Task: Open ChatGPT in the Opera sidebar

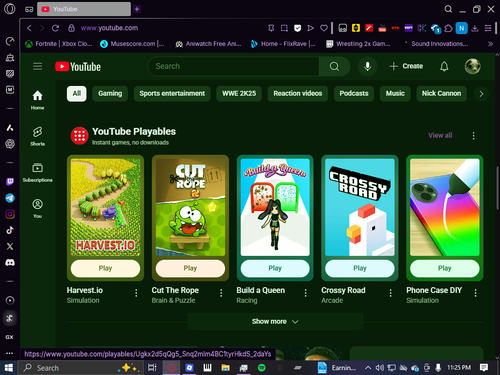Action: point(10,144)
